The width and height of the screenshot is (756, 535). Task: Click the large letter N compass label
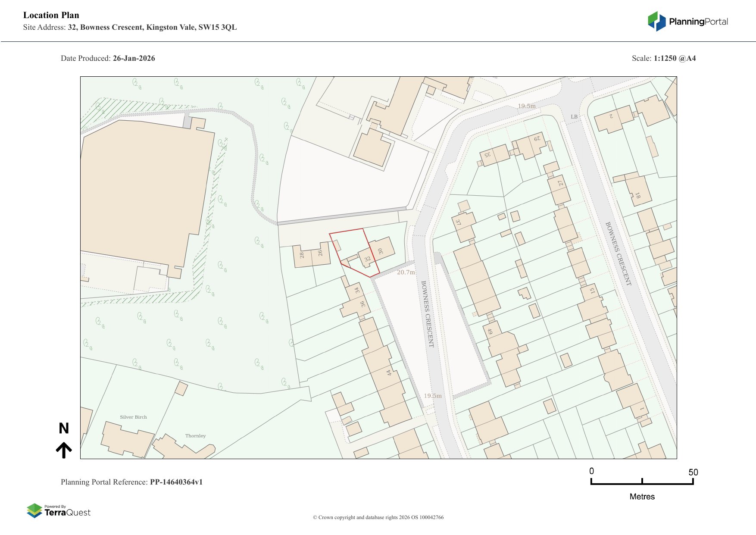(64, 428)
